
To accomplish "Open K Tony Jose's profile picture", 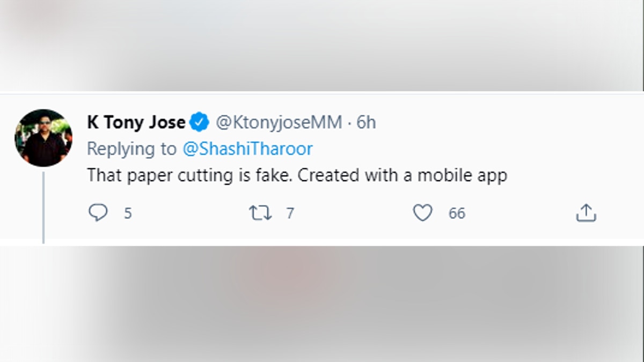I will point(43,138).
